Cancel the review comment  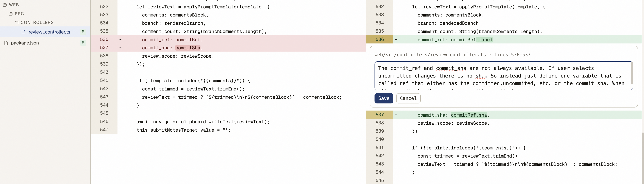tap(408, 98)
